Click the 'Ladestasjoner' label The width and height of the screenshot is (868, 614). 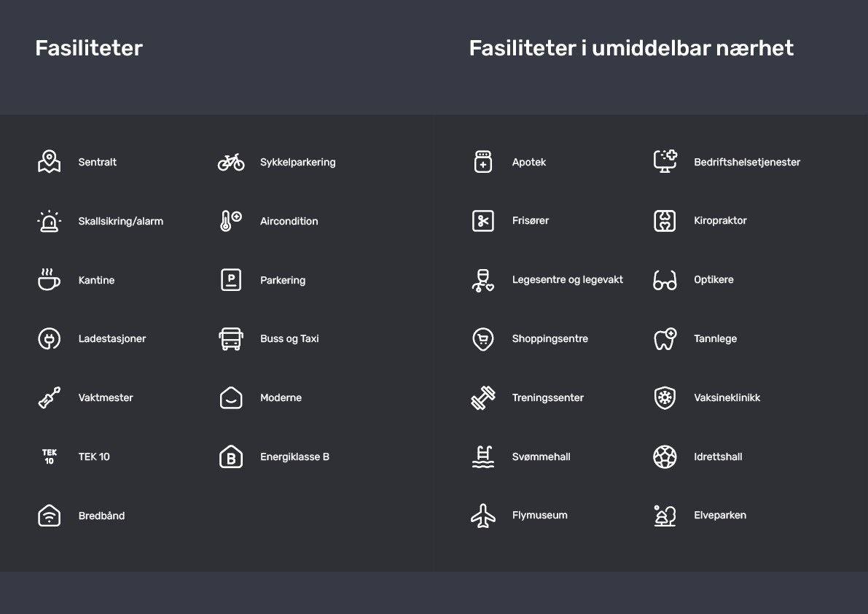(112, 339)
